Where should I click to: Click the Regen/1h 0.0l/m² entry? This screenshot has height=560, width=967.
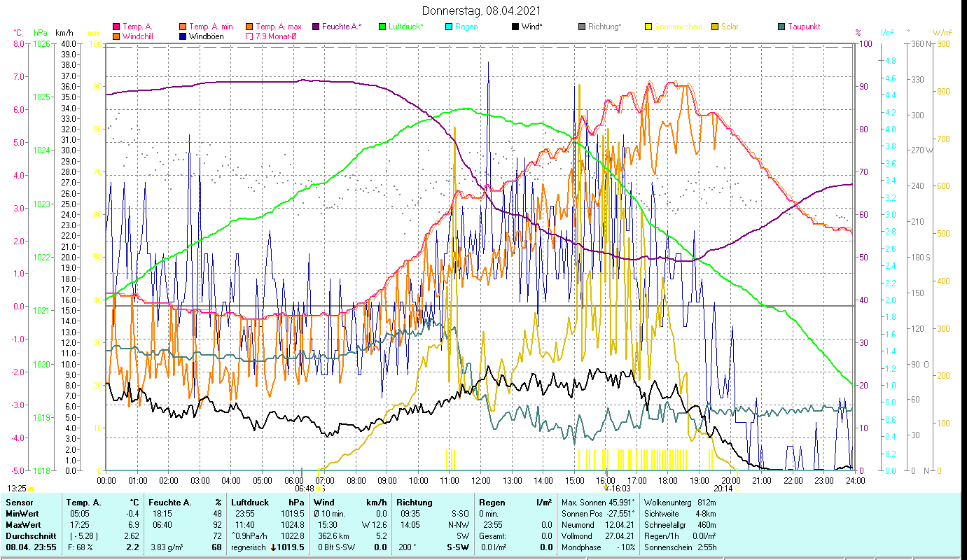pos(680,536)
